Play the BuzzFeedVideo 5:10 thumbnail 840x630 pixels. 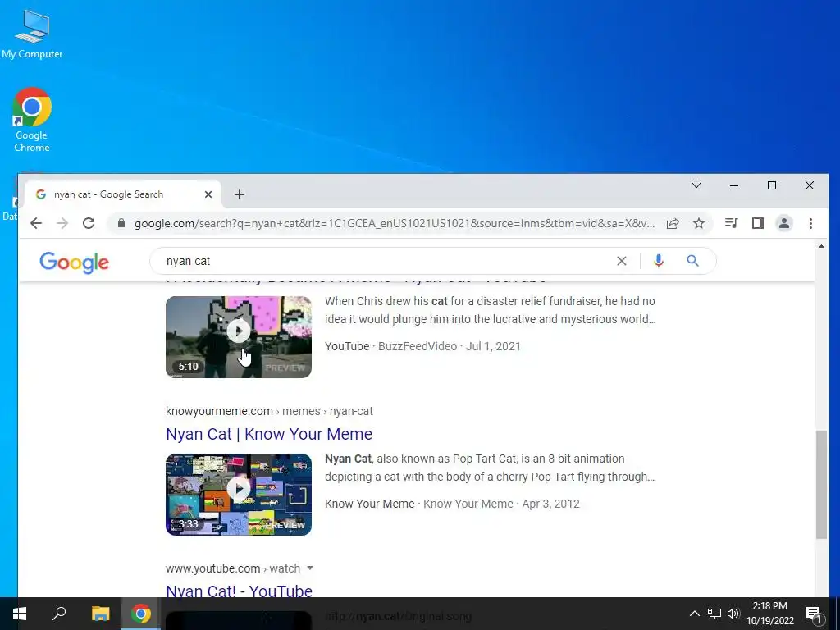(x=239, y=337)
